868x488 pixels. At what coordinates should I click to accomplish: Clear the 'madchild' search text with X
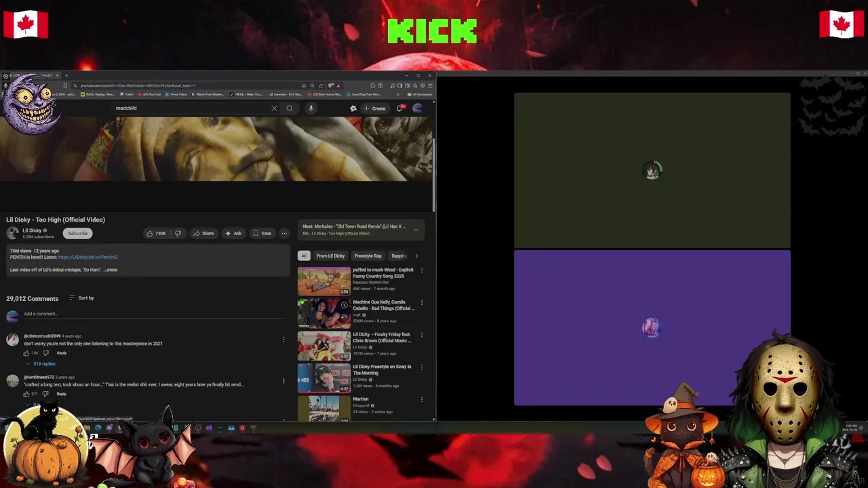point(274,108)
